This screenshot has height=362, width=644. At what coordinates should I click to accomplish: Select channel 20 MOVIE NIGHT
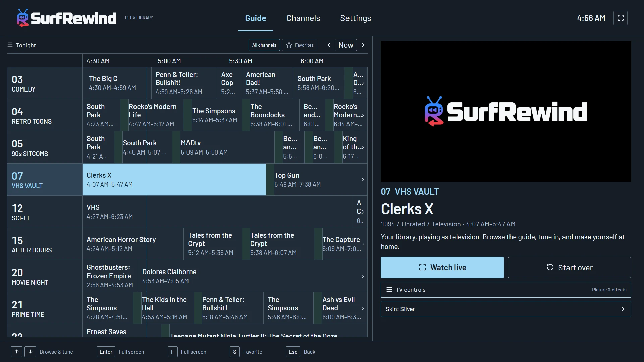point(45,276)
